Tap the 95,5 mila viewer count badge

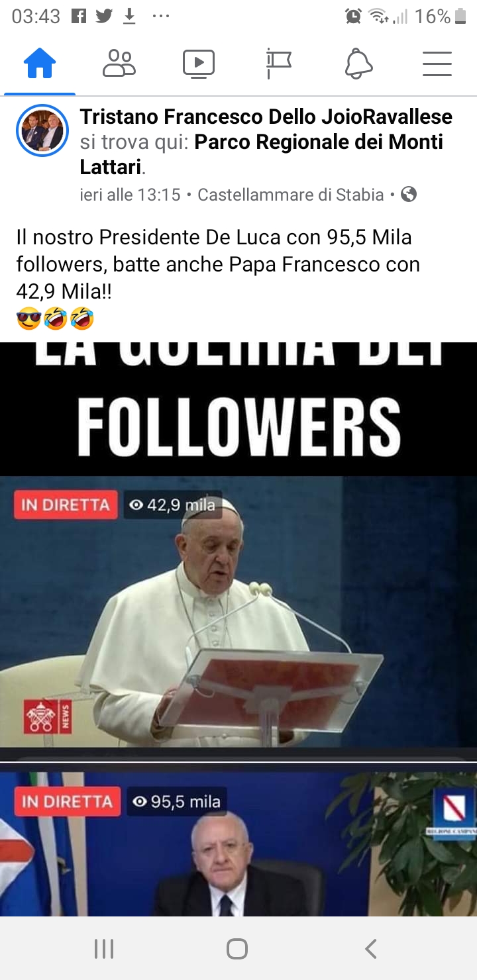pyautogui.click(x=177, y=802)
